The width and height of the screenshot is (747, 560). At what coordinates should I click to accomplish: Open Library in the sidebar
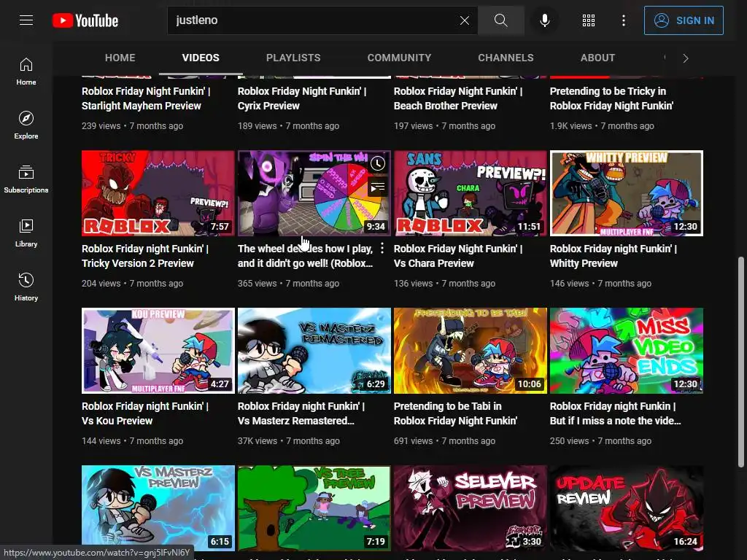[26, 233]
